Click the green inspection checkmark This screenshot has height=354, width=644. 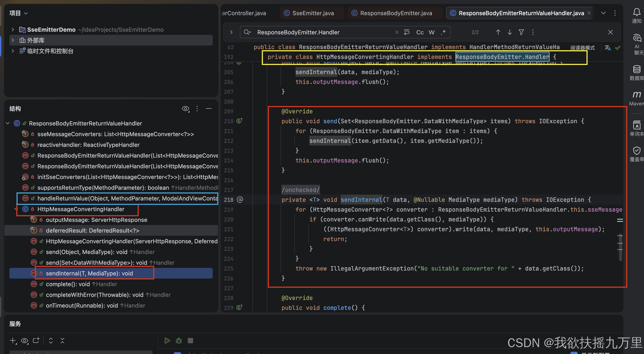click(x=617, y=48)
